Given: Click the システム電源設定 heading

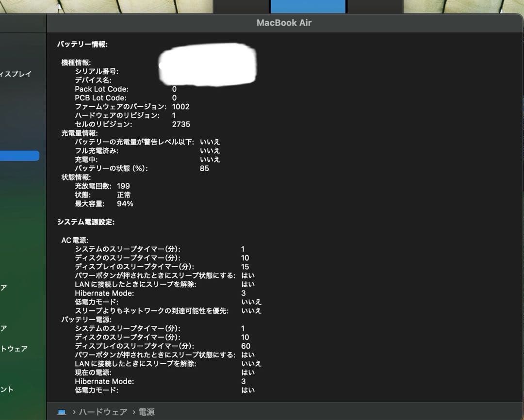Looking at the screenshot, I should (x=85, y=222).
